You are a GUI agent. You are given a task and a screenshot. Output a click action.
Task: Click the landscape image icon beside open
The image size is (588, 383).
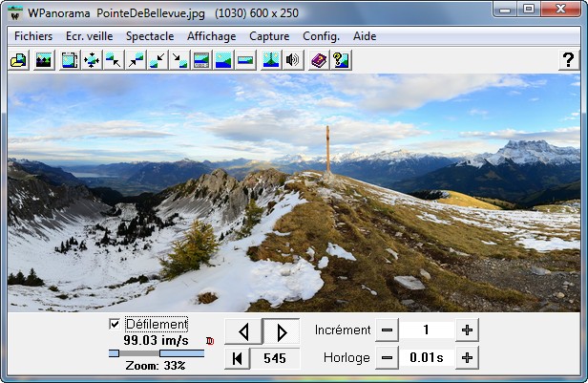[x=43, y=60]
